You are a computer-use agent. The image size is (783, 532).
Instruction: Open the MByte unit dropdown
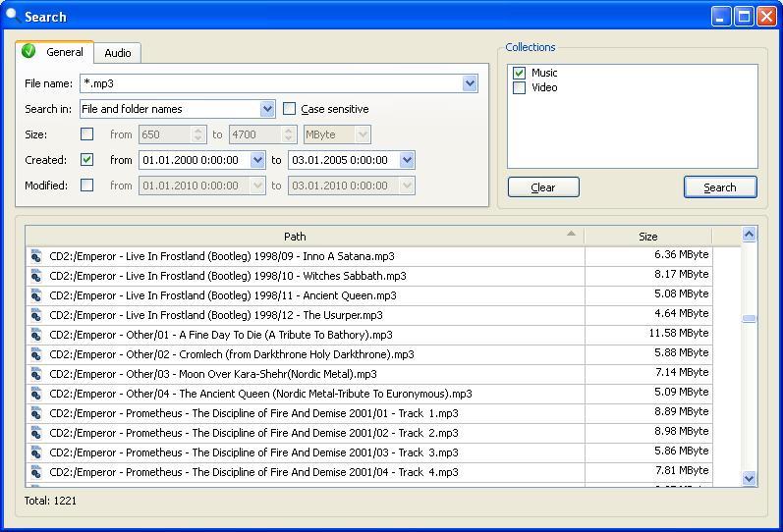tap(364, 134)
